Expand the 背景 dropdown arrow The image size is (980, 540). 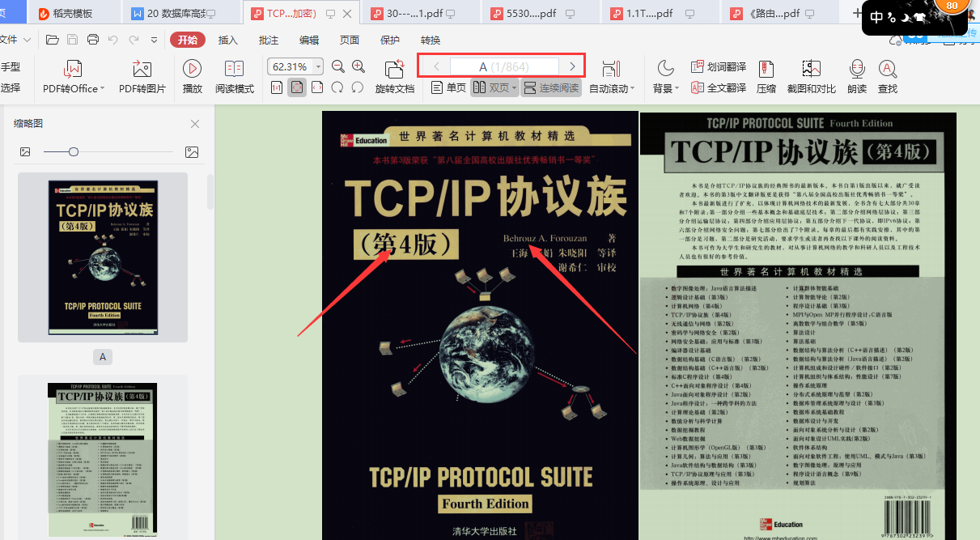point(678,89)
